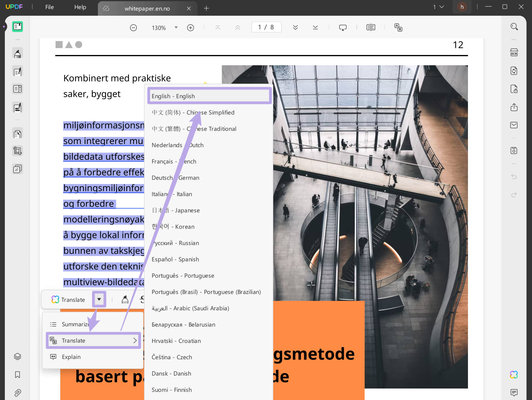
Task: Select the OCR tool
Action: tap(514, 52)
